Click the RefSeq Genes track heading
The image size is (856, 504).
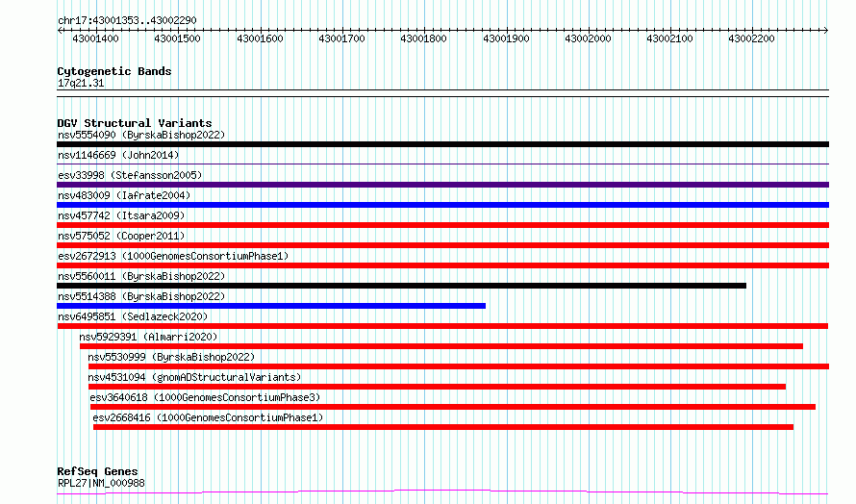pos(97,472)
